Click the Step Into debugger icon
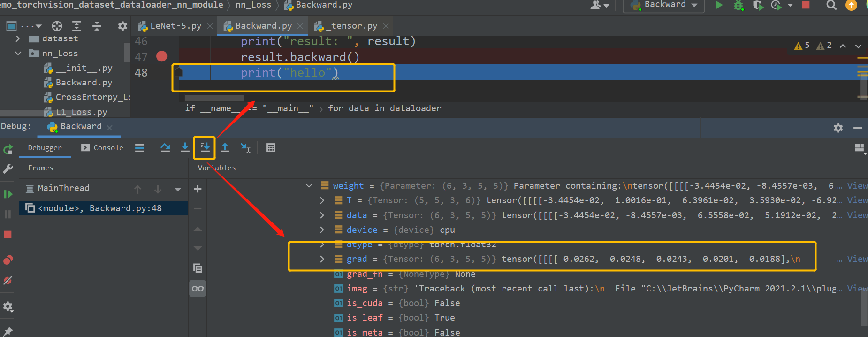The height and width of the screenshot is (337, 868). click(185, 147)
